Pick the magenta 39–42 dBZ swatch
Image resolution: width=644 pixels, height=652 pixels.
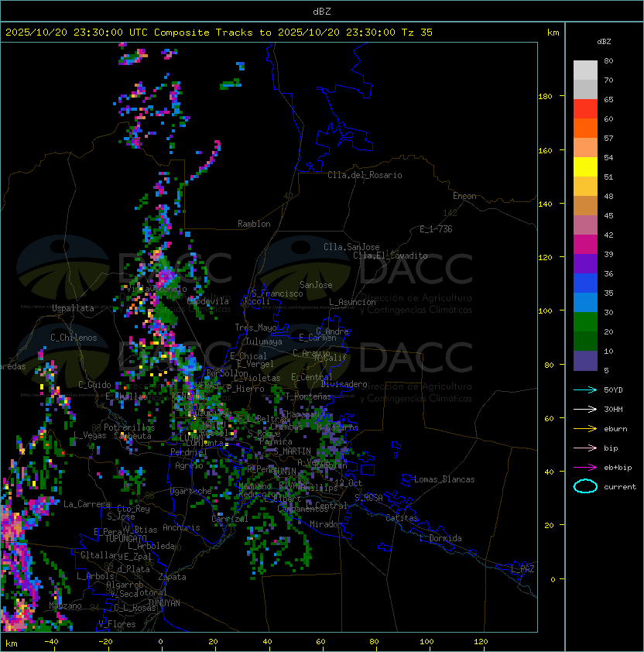[585, 244]
